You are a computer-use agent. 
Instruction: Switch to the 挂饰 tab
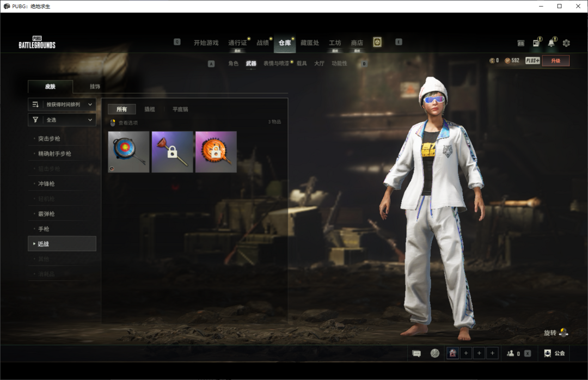pyautogui.click(x=95, y=87)
